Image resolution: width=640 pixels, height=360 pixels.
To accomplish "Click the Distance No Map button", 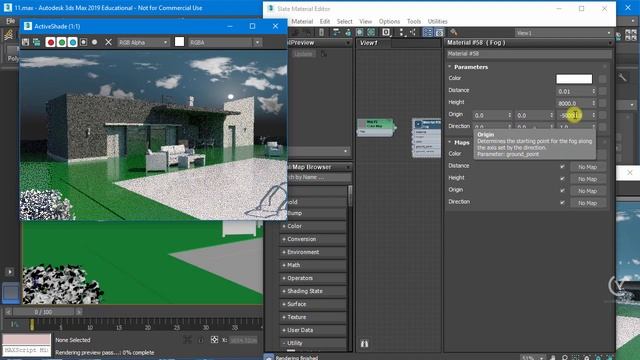I will pos(588,167).
